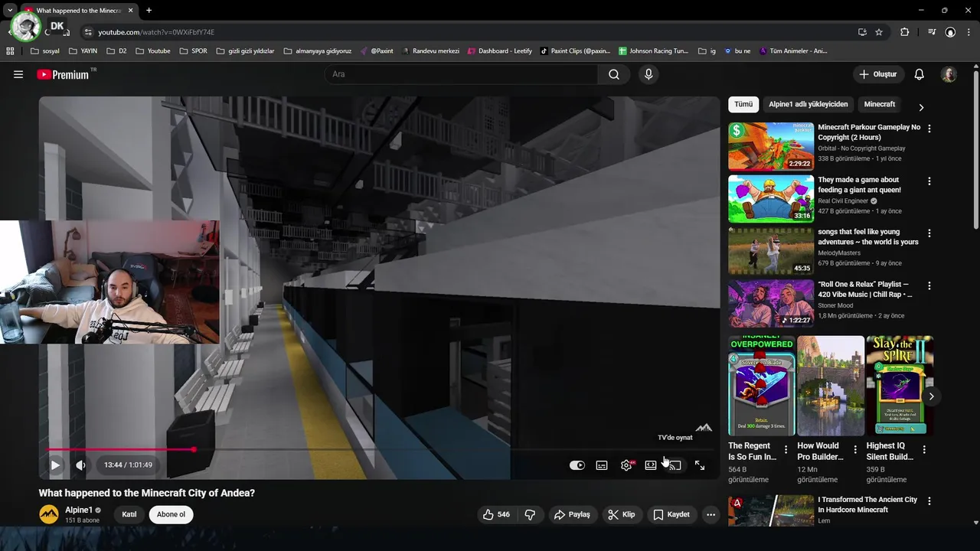Image resolution: width=980 pixels, height=551 pixels.
Task: Open Dashboard - Leetify bookmark
Action: [498, 51]
